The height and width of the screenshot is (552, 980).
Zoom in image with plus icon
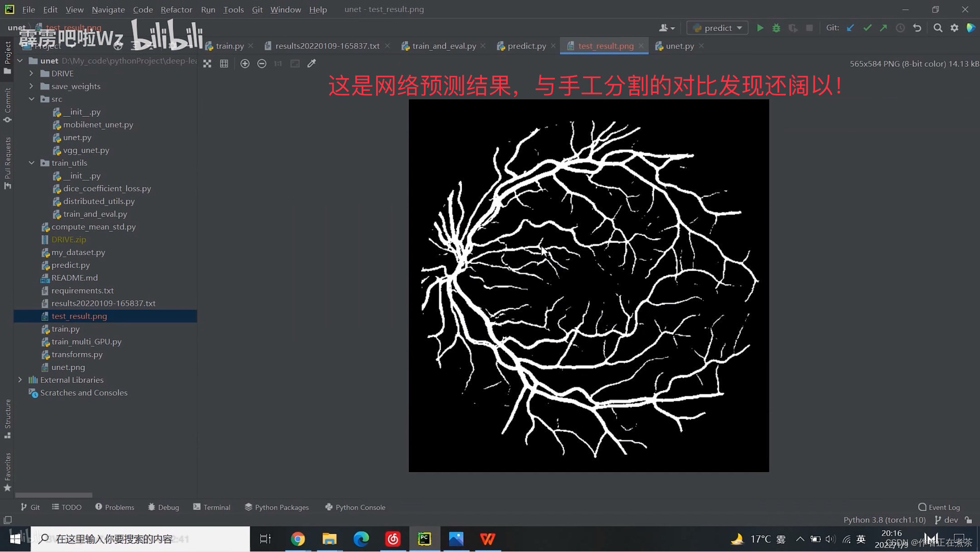pos(245,64)
